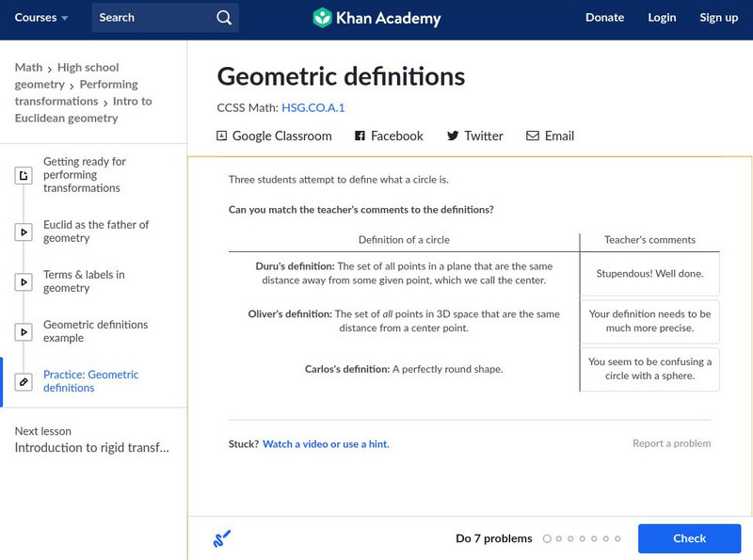Screen dimensions: 753x560
Task: Add exercise to Google Classroom
Action: click(x=274, y=136)
